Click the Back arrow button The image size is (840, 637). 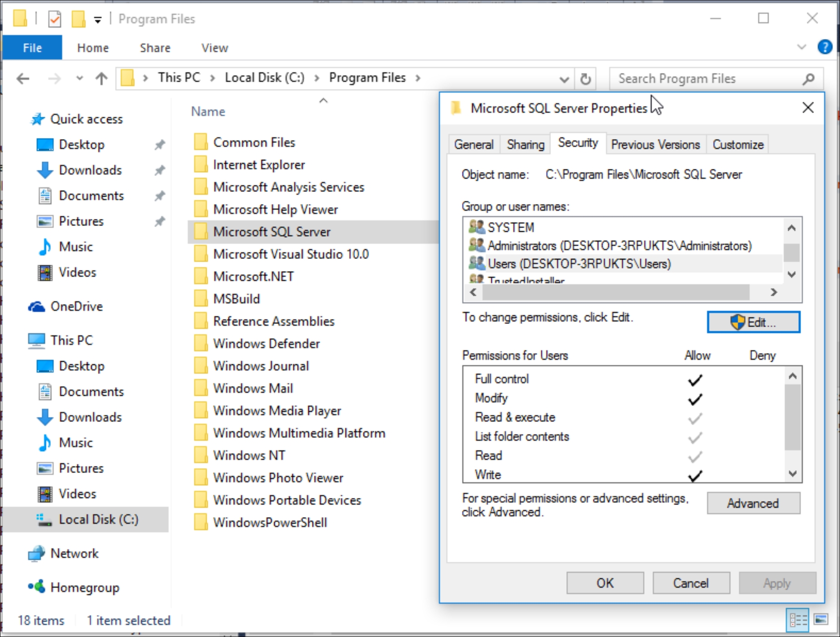(x=23, y=79)
